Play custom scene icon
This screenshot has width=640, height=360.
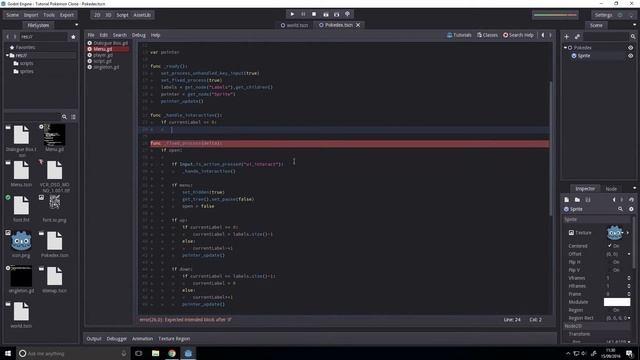pos(336,14)
